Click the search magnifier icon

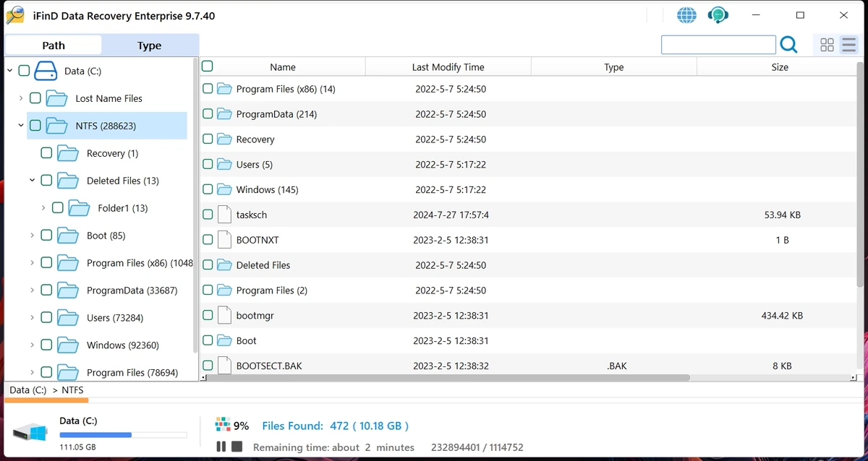pos(788,45)
